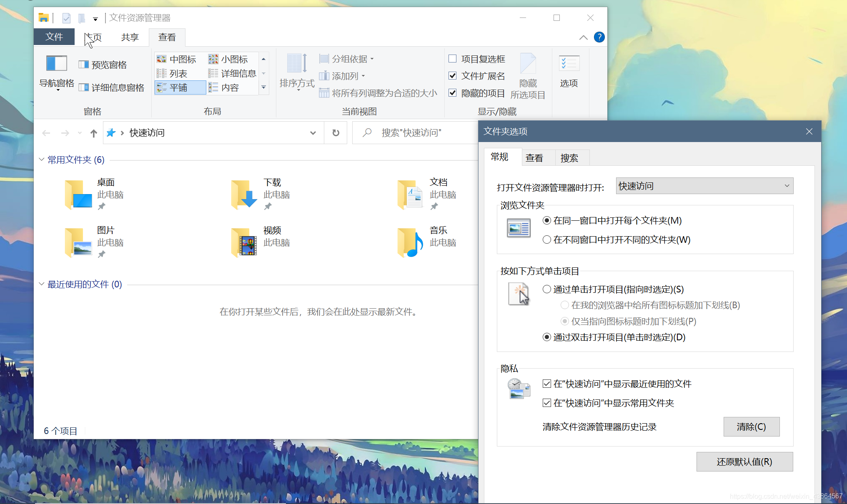
Task: Switch to the Home (主页) ribbon tab
Action: pyautogui.click(x=93, y=37)
